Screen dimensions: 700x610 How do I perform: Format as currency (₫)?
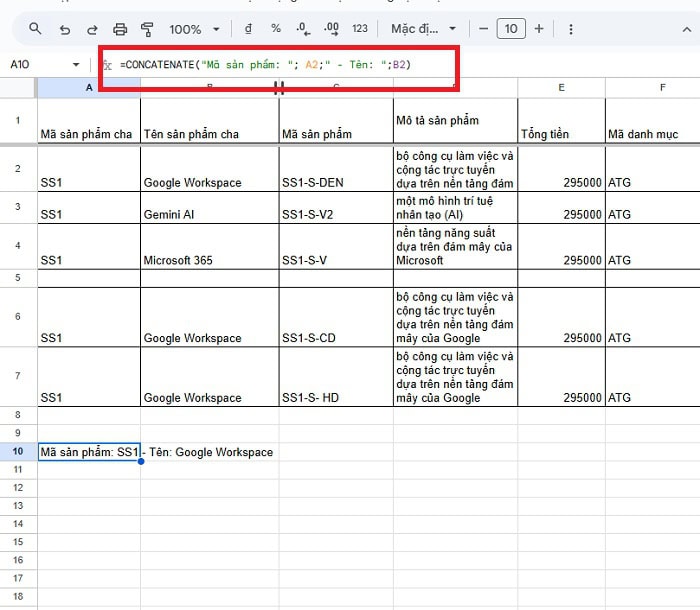(248, 29)
